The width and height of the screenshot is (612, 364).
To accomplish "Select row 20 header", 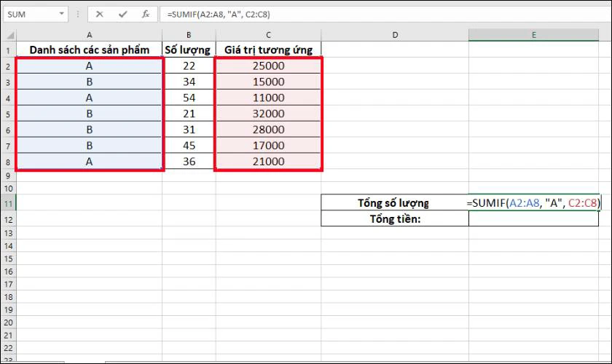I will 8,323.
